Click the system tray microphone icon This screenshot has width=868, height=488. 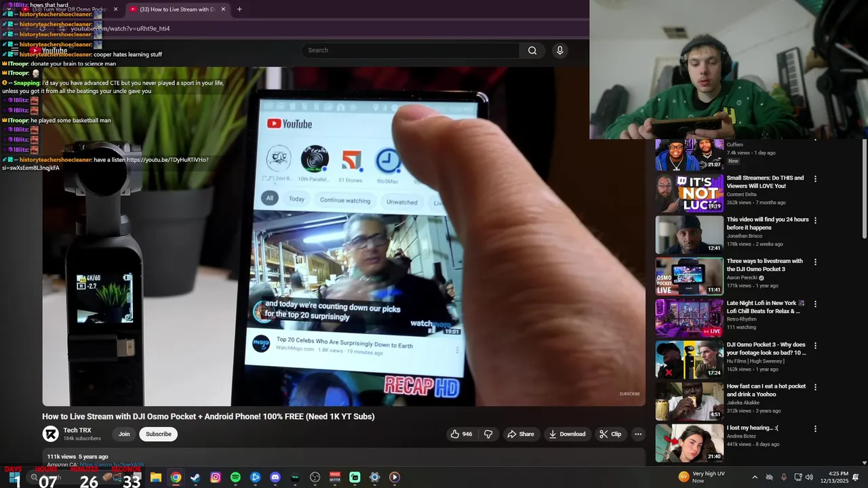tap(784, 477)
